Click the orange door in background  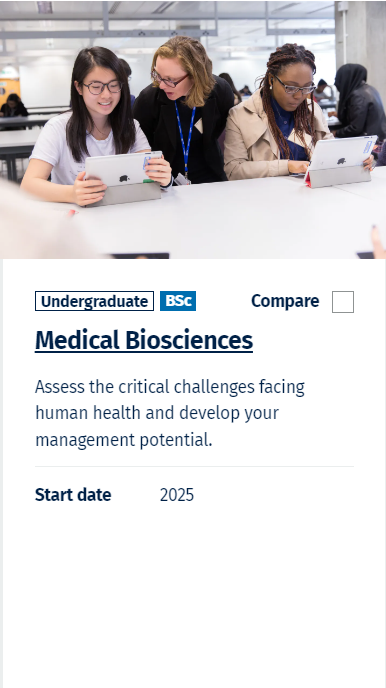10,91
